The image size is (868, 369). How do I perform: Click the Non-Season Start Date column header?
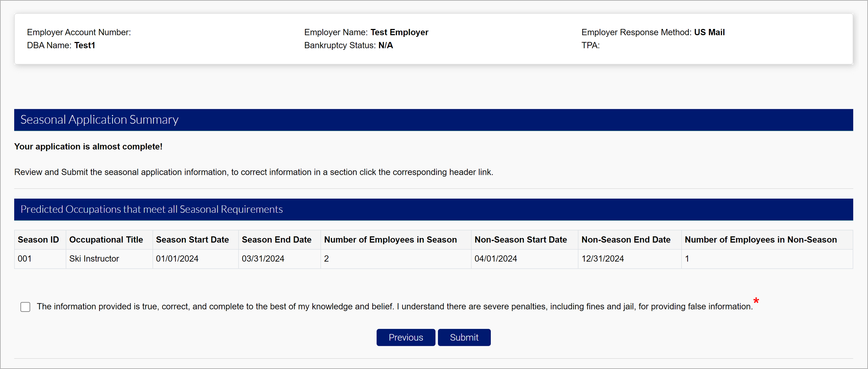(520, 239)
